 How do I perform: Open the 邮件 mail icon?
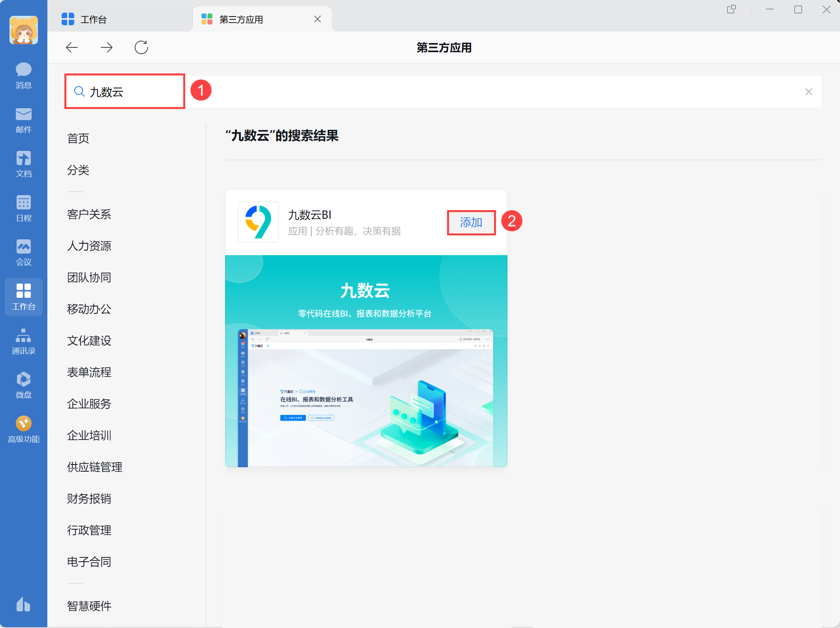pos(23,120)
